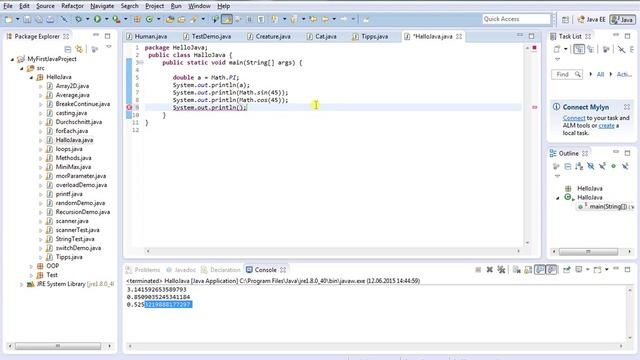This screenshot has width=640, height=360.
Task: Expand the OOP package node
Action: click(31, 266)
